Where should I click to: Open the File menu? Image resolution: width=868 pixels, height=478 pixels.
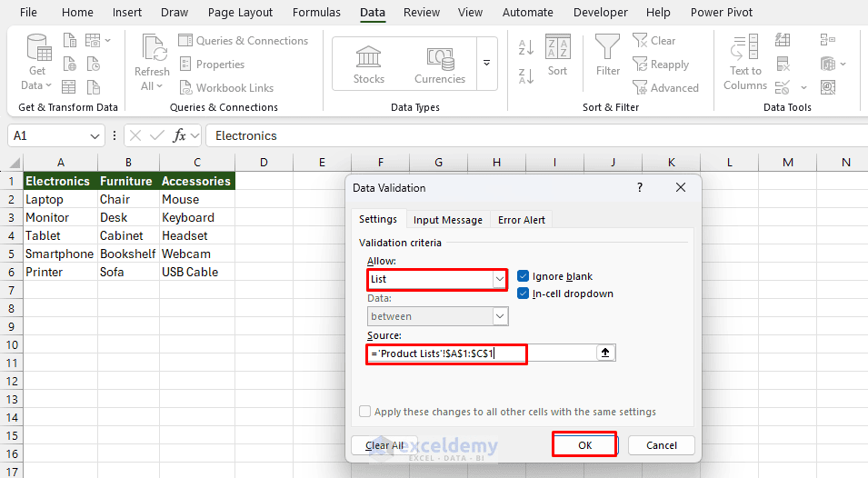(x=28, y=12)
